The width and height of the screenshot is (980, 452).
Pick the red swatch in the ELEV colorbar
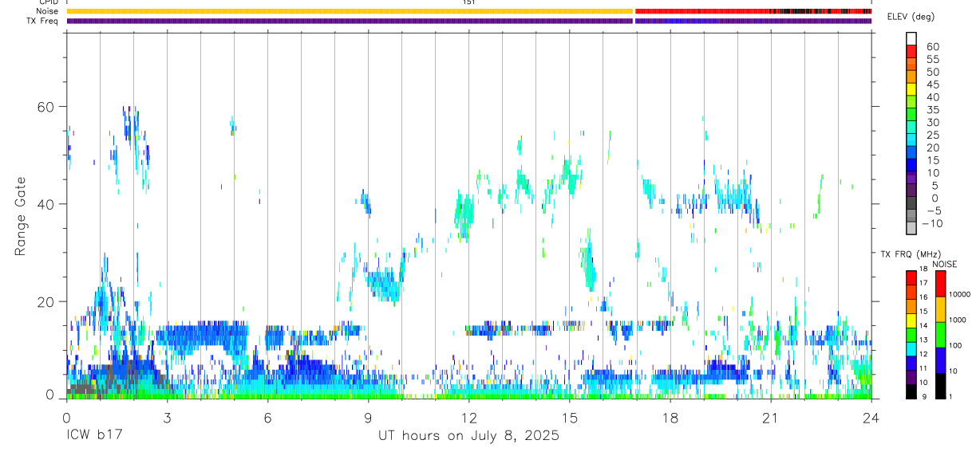[x=911, y=51]
